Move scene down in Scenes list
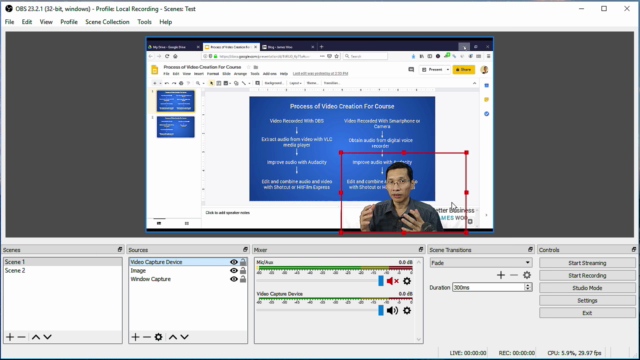Screen dimensions: 640x360 (x=47, y=337)
